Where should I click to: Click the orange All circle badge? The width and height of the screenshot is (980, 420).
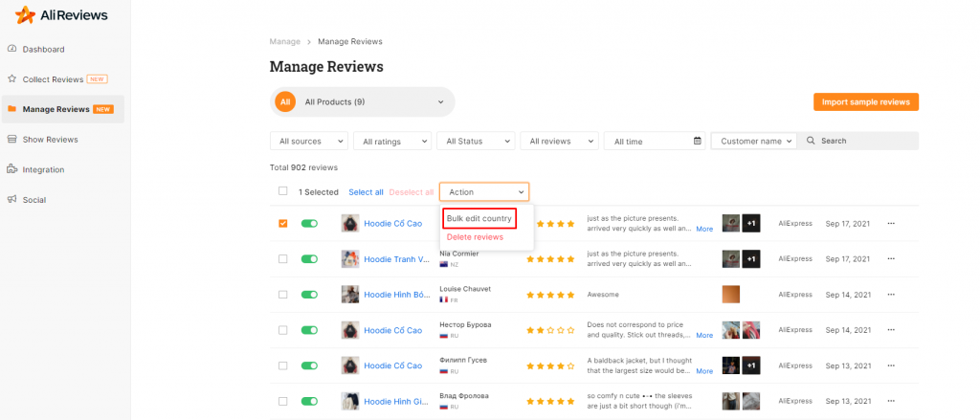(285, 101)
